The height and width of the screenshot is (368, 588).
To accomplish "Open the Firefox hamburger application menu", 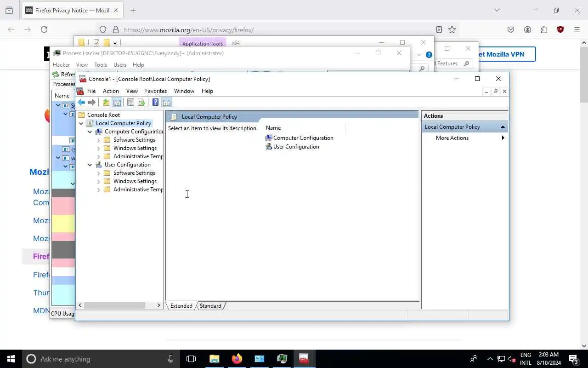I will pos(577,29).
